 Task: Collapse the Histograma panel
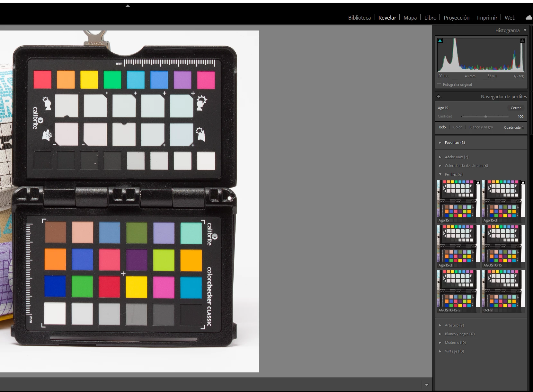[x=525, y=30]
